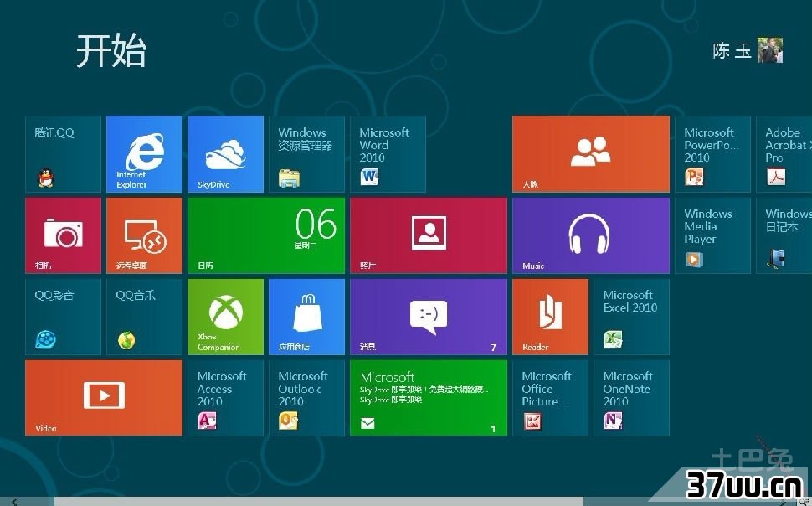Launch Microsoft Access 2010 tile
The image size is (812, 506).
[x=226, y=398]
